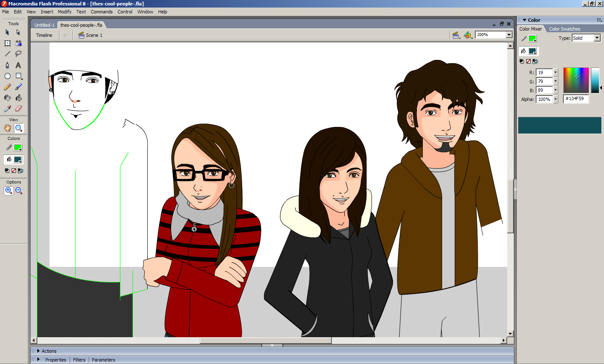Click the stroke color swatch in Tools
The width and height of the screenshot is (604, 364).
pyautogui.click(x=18, y=147)
